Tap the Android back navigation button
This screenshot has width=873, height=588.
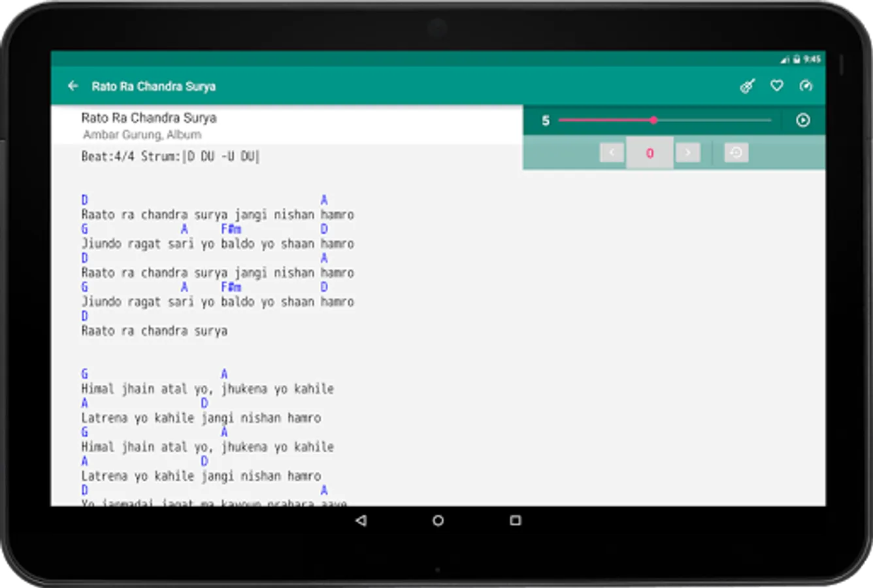pos(361,520)
